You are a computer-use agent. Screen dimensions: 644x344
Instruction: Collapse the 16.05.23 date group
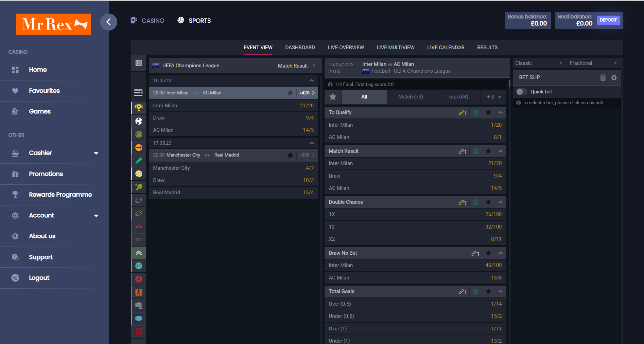311,80
